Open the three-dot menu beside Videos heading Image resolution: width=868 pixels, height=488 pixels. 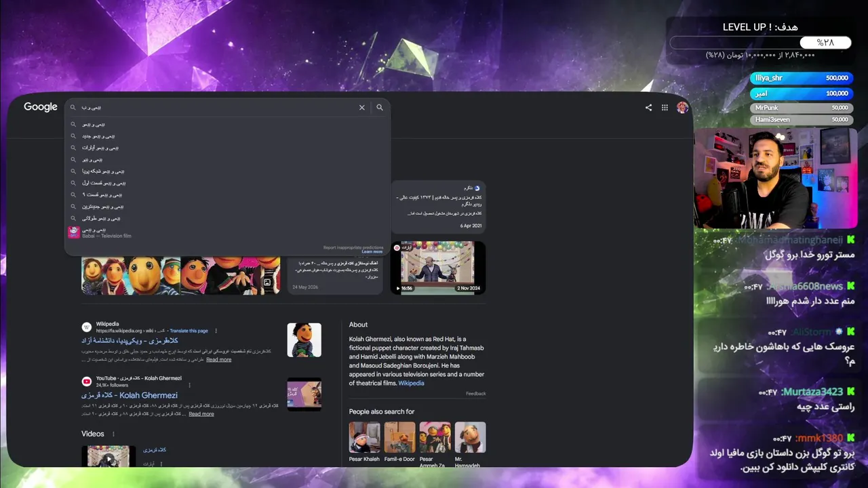tap(113, 434)
